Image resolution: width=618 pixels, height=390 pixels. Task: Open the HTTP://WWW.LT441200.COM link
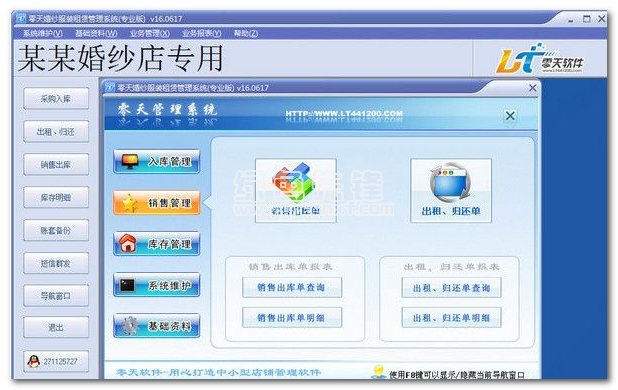pyautogui.click(x=344, y=114)
